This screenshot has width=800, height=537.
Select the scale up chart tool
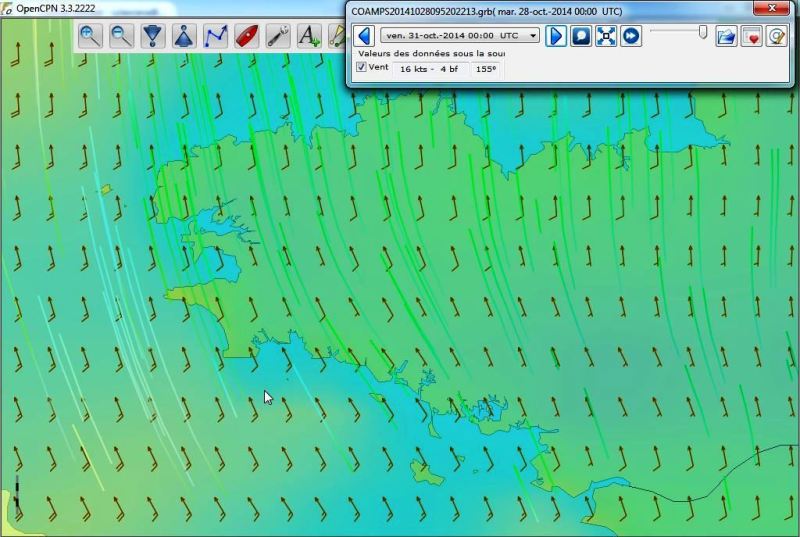coord(183,37)
